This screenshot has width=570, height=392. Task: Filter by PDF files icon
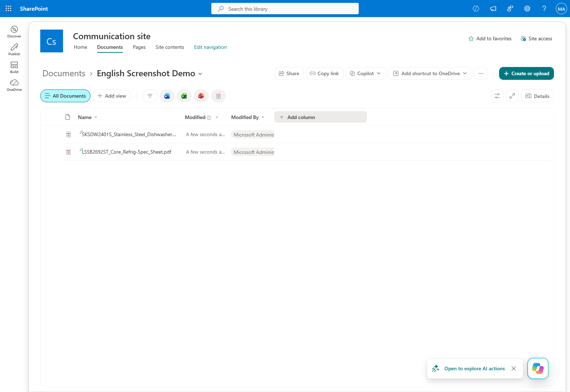[218, 96]
